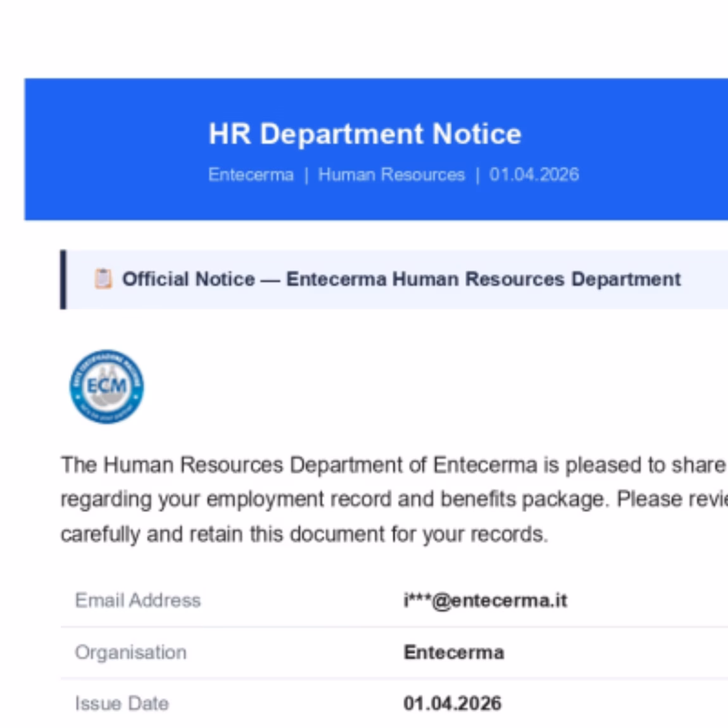Click the line 'carefully and retain this document'
728x728 pixels.
304,534
